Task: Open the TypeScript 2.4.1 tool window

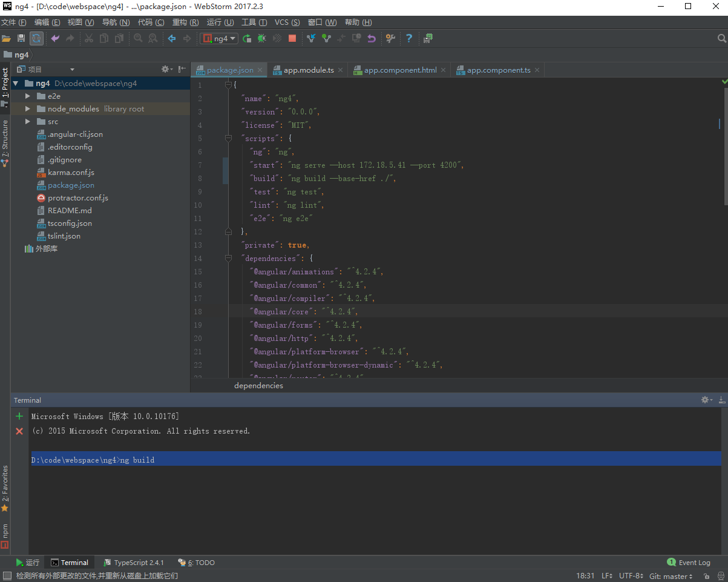Action: 134,563
